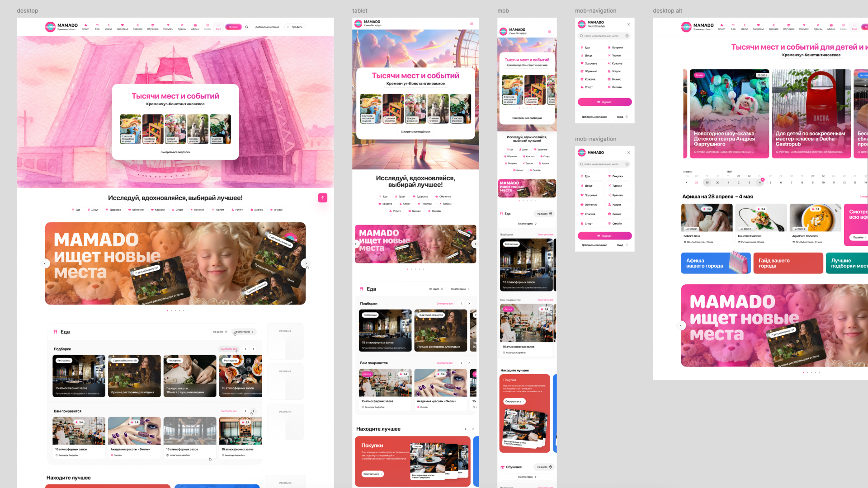Click the blue Афиша вашего города tile in desktop alt
Image resolution: width=868 pixels, height=488 pixels.
(716, 263)
